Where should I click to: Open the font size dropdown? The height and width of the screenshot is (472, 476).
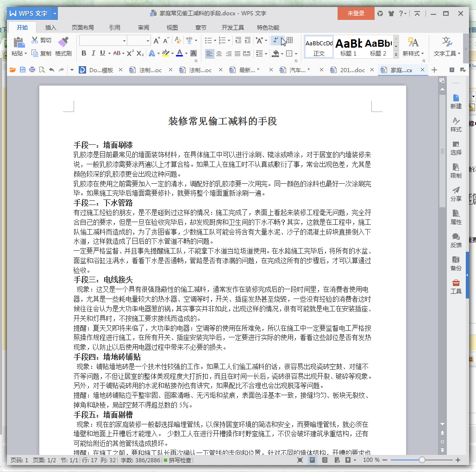148,40
